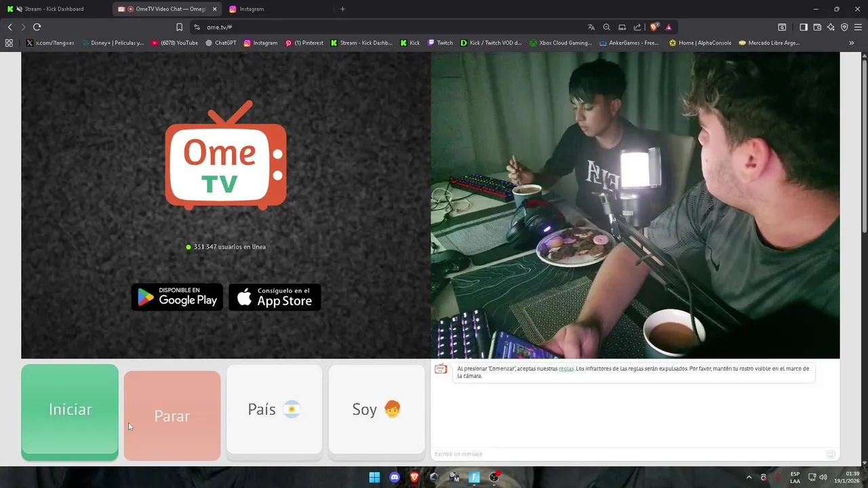Image resolution: width=868 pixels, height=488 pixels.
Task: Open Leo AI assistant icon
Action: click(x=831, y=27)
